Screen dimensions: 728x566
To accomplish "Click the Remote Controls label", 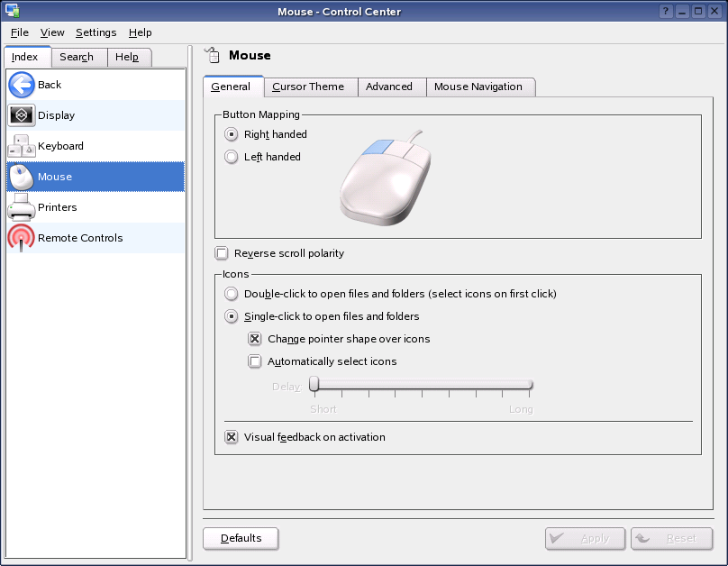I will (x=80, y=238).
